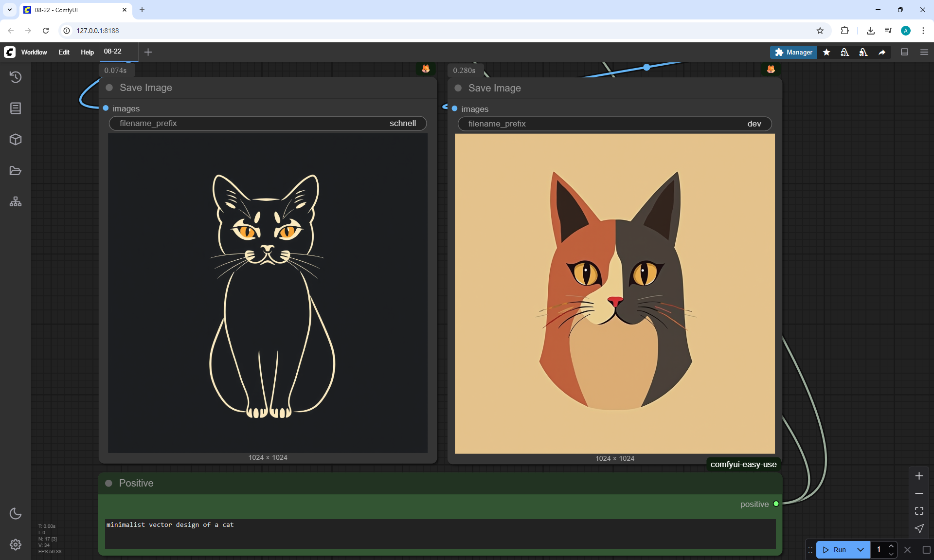Click the positive prompt text field

(440, 533)
